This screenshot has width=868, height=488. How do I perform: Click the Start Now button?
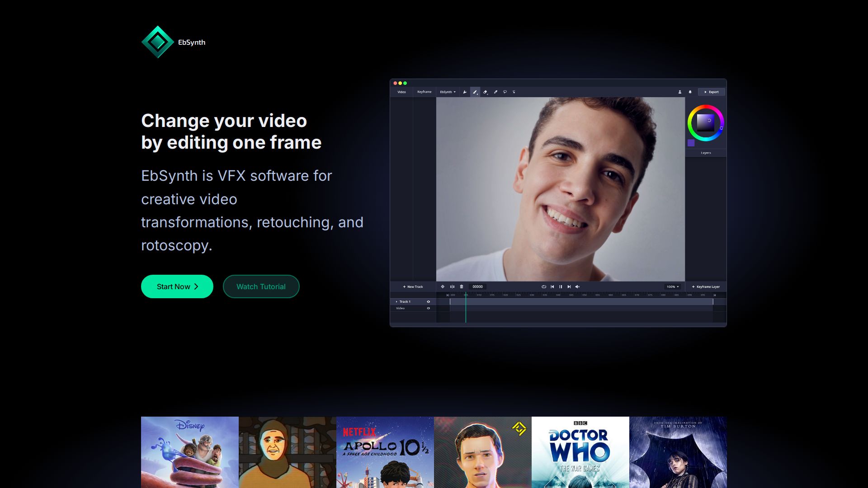tap(177, 286)
